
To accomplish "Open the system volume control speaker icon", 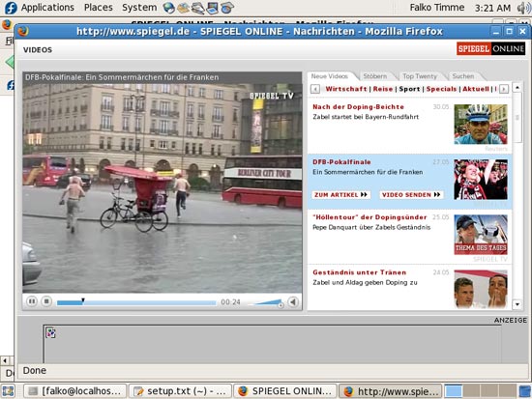I will pos(523,8).
